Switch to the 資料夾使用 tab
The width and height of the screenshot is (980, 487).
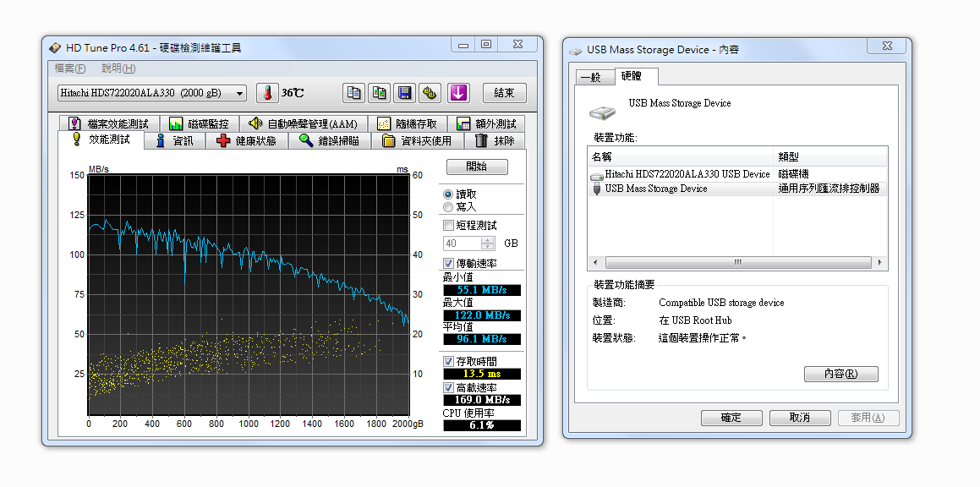pos(417,140)
